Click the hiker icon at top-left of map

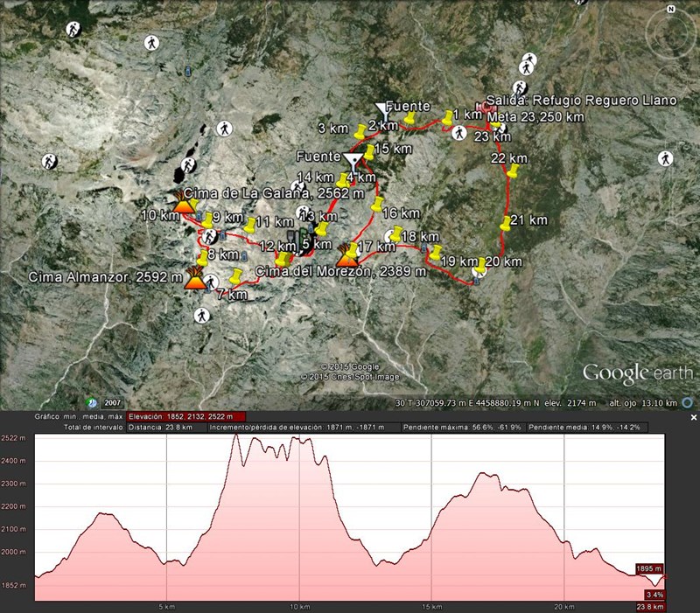(72, 29)
